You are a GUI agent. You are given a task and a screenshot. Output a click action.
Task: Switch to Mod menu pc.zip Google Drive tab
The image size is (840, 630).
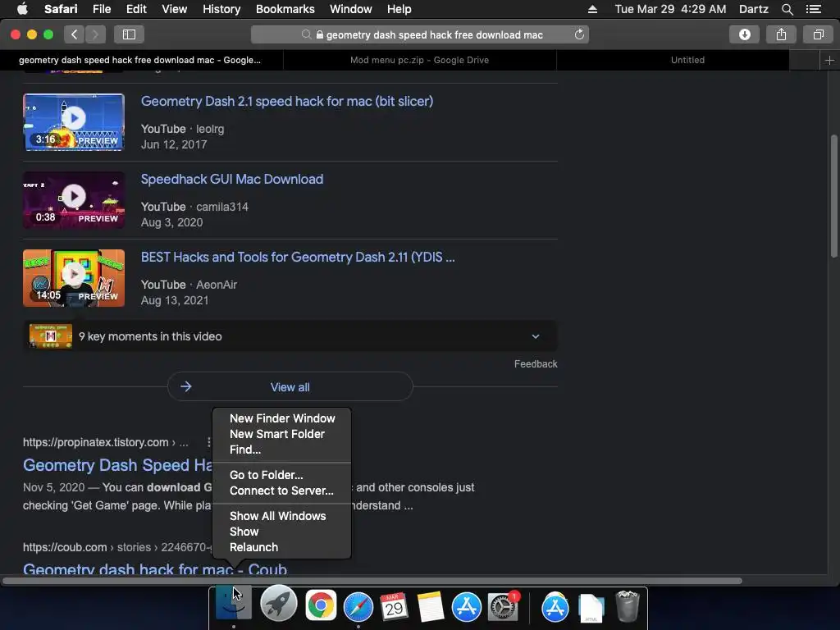[419, 60]
